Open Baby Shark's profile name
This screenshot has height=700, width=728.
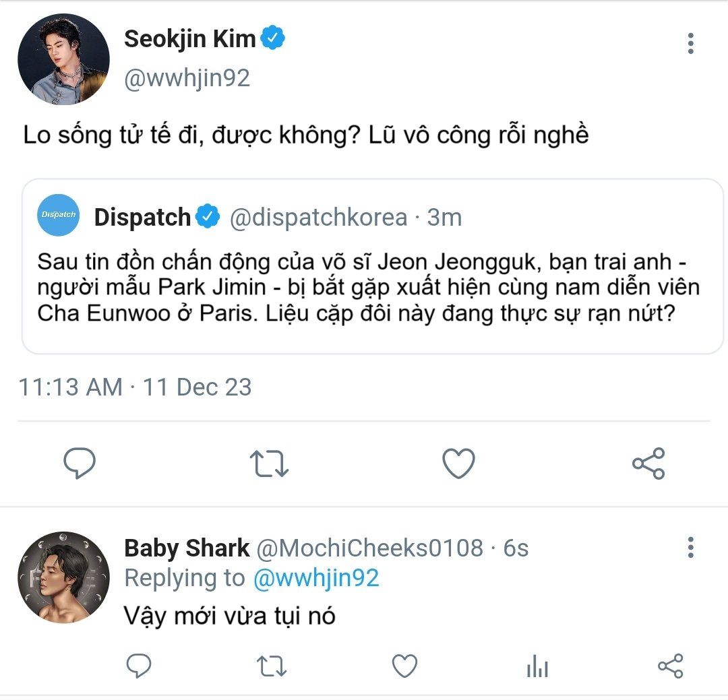tap(187, 548)
